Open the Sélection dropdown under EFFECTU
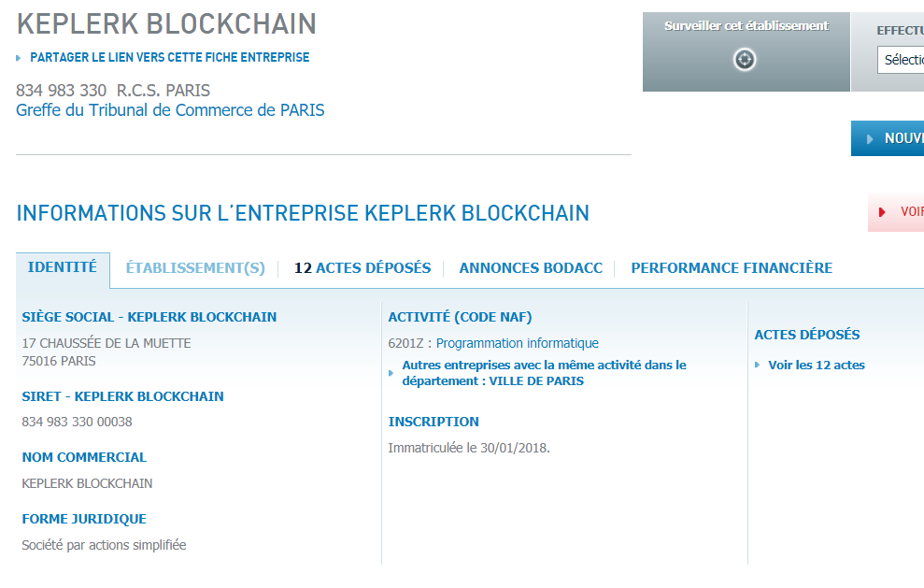Image resolution: width=924 pixels, height=588 pixels. pyautogui.click(x=901, y=60)
